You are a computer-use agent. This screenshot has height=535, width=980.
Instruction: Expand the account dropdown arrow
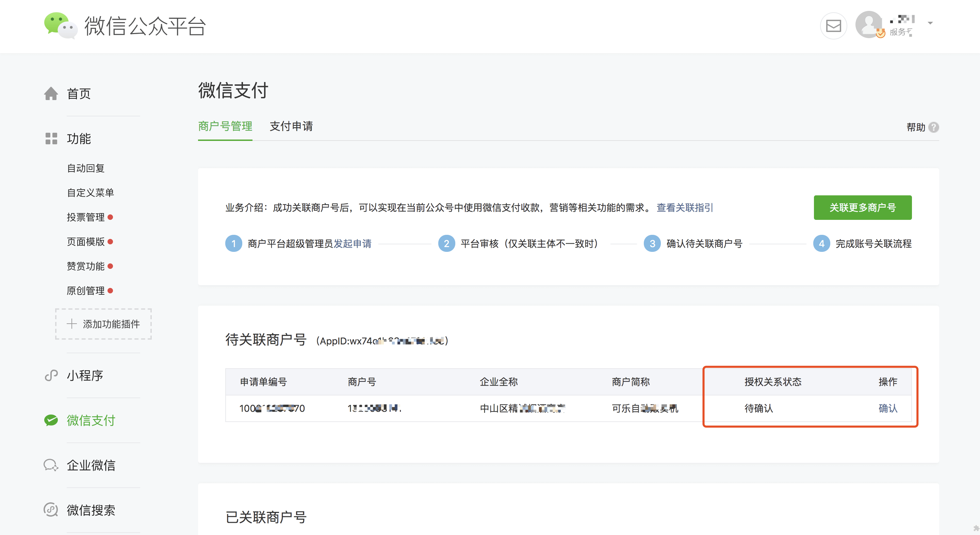tap(930, 23)
